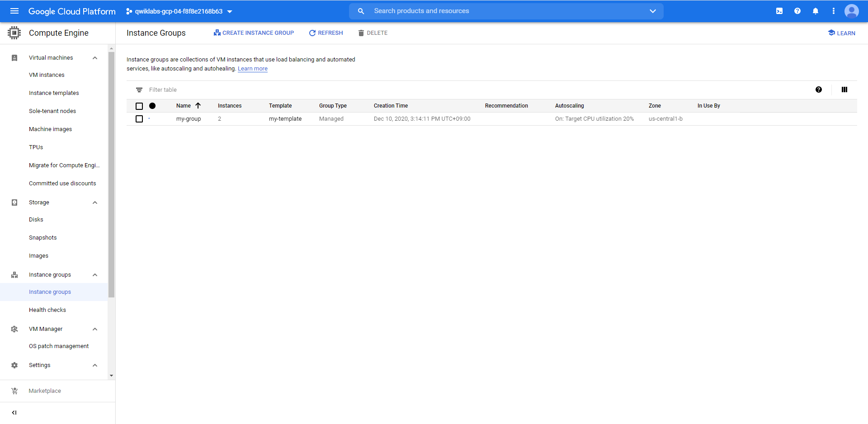The image size is (868, 424).
Task: Click the Zone column header
Action: tap(655, 106)
